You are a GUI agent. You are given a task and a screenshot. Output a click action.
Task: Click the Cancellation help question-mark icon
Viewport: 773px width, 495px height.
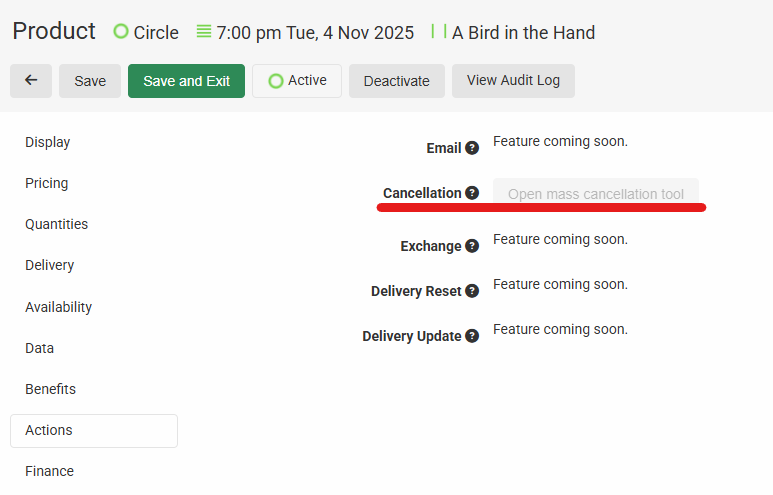pos(472,193)
